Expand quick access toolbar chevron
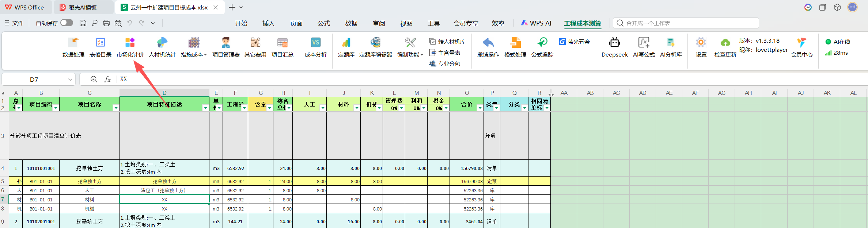Image resolution: width=868 pixels, height=228 pixels. [x=153, y=23]
